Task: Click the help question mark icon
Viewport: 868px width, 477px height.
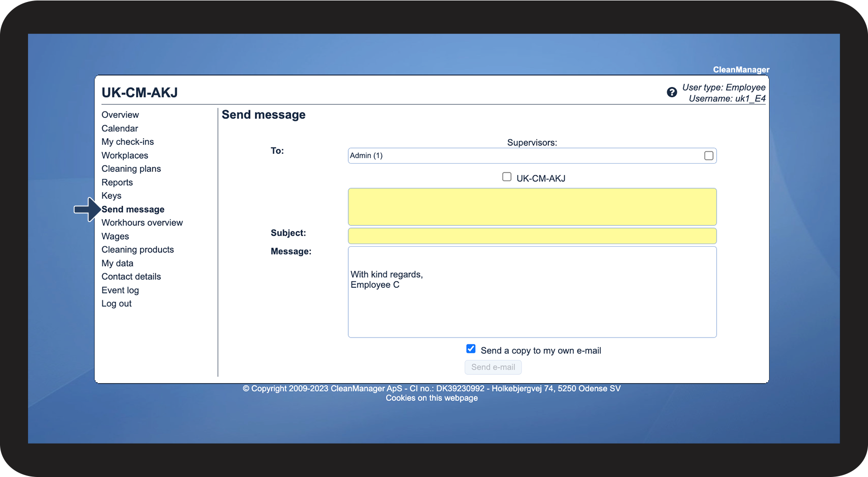Action: coord(672,92)
